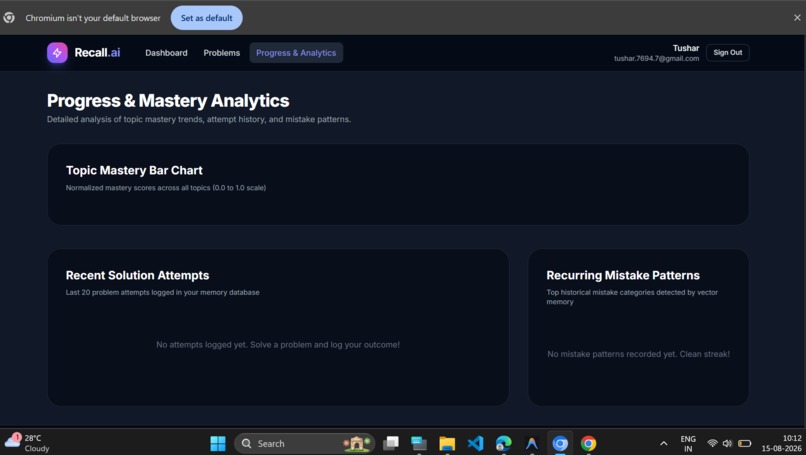The image size is (806, 455).
Task: Click the 'No attempts logged yet' message
Action: click(x=278, y=344)
